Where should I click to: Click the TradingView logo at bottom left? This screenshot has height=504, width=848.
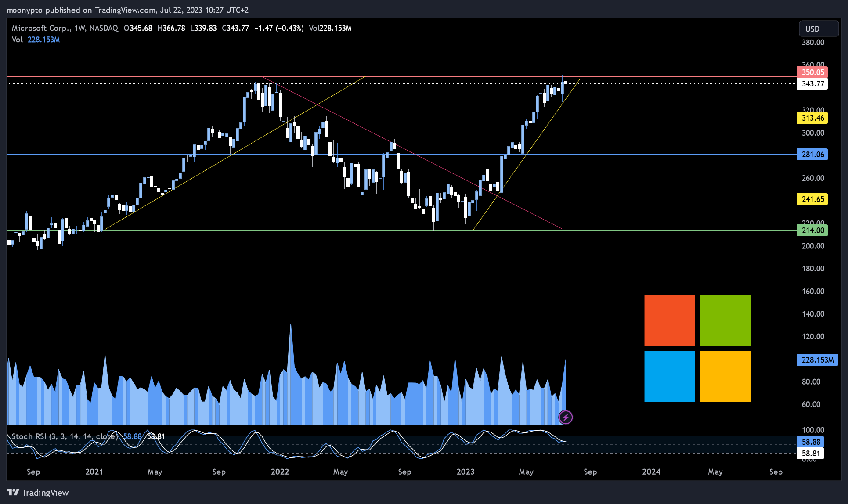[38, 493]
